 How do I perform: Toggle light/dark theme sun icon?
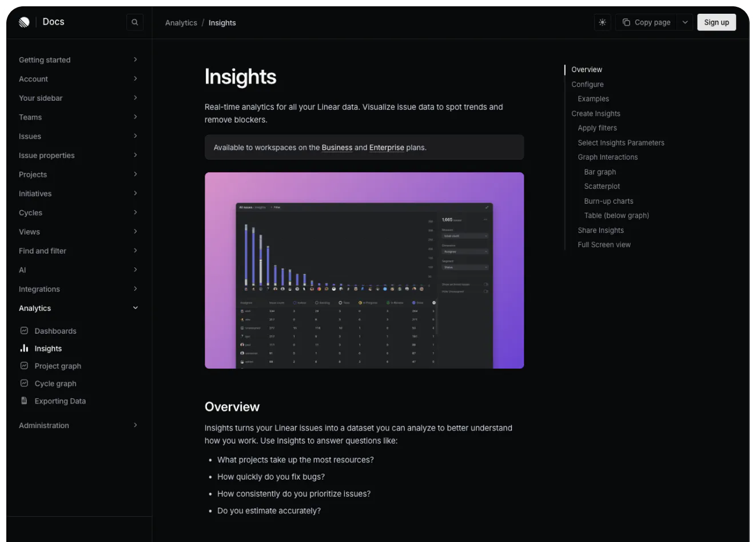[602, 22]
